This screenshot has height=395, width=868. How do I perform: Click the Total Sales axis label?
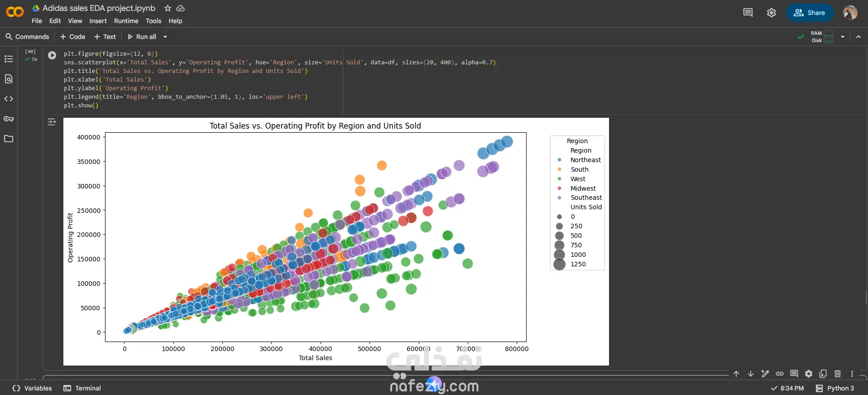316,358
